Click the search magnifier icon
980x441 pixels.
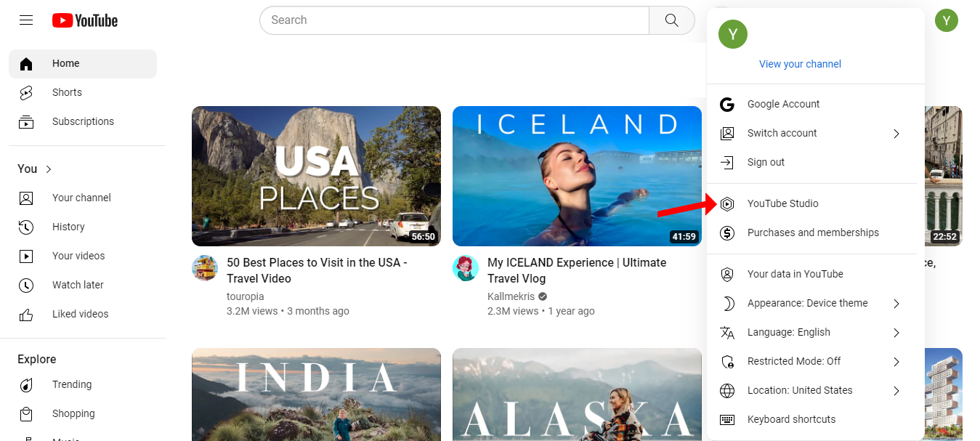671,20
